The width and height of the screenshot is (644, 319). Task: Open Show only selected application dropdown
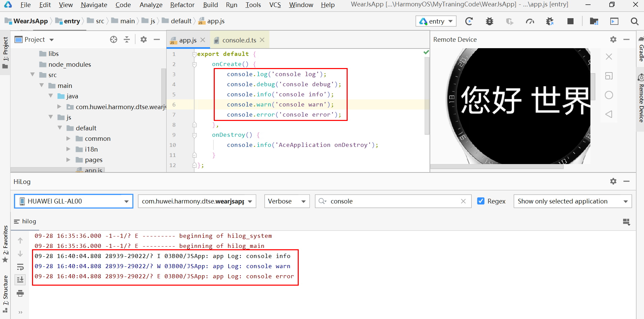[573, 201]
